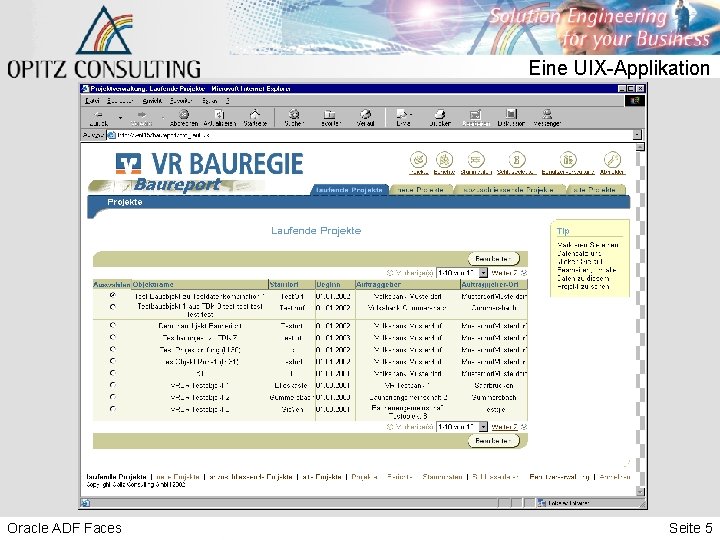Click the Abmelden wrench header icon
This screenshot has width=720, height=540.
(612, 160)
